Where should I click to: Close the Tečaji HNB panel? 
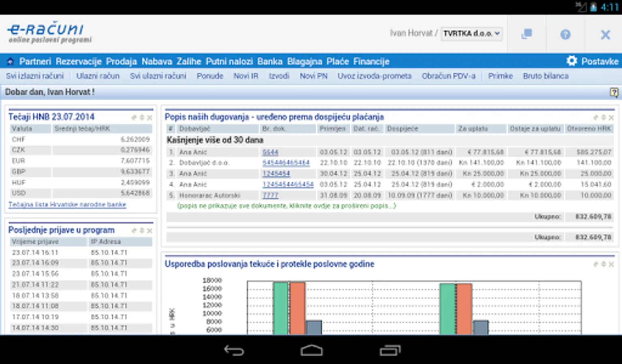point(149,118)
